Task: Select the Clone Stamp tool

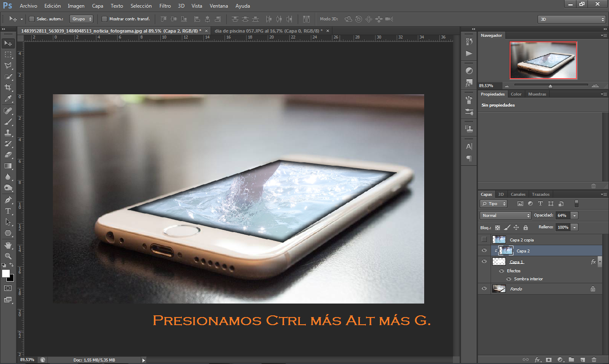Action: click(x=8, y=133)
